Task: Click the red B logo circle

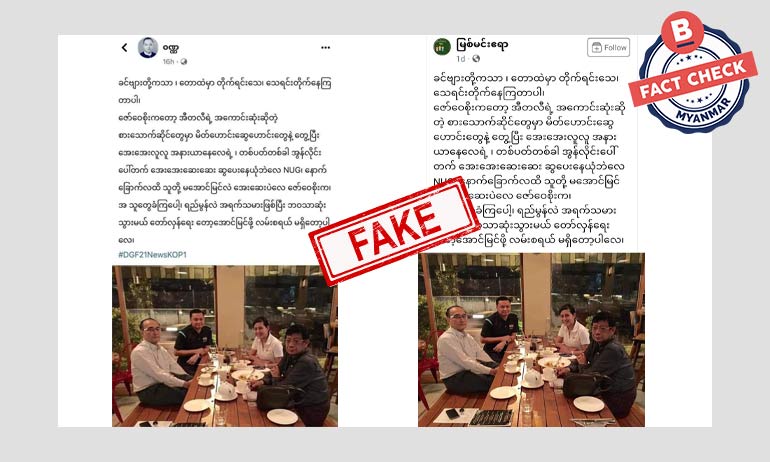Action: click(x=683, y=31)
